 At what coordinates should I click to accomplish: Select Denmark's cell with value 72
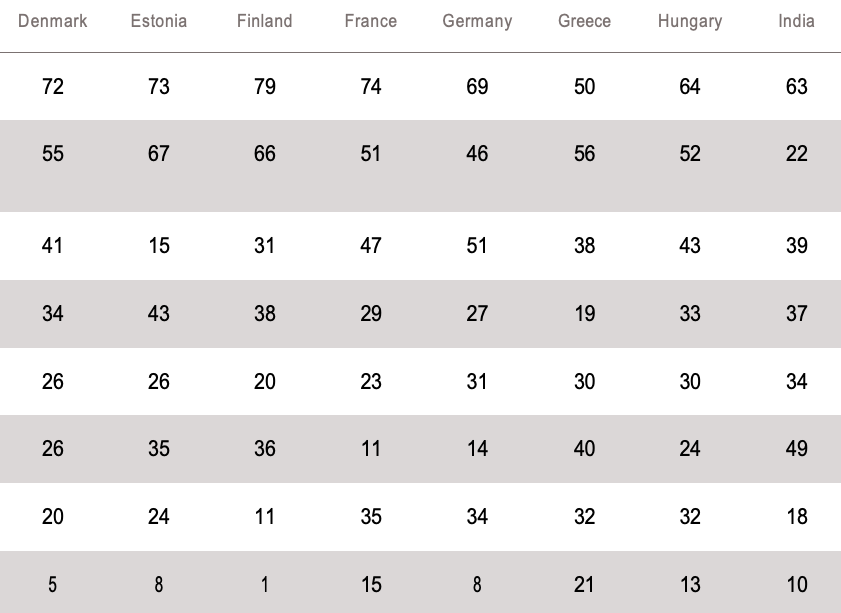53,87
